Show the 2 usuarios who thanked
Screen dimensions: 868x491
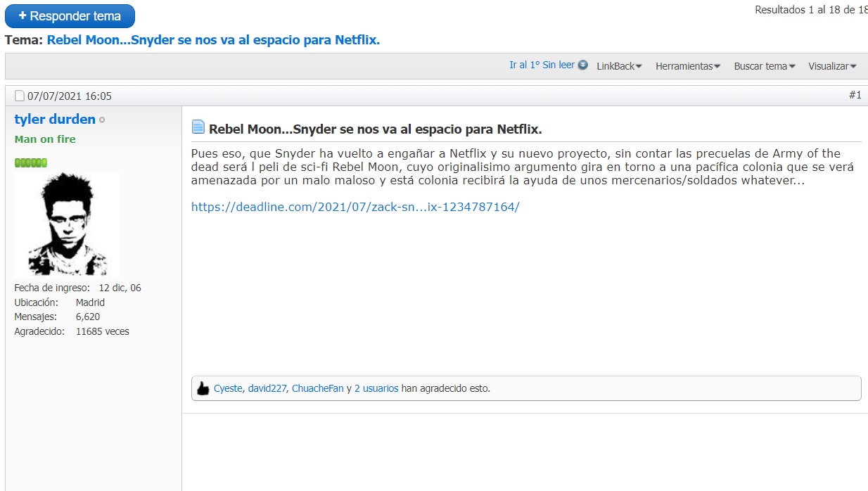tap(376, 388)
